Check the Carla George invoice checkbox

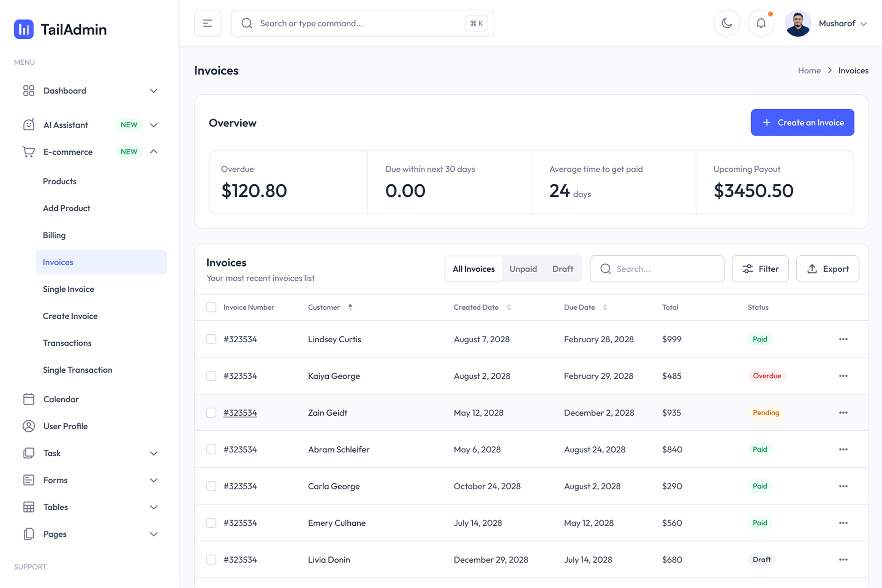click(x=211, y=486)
